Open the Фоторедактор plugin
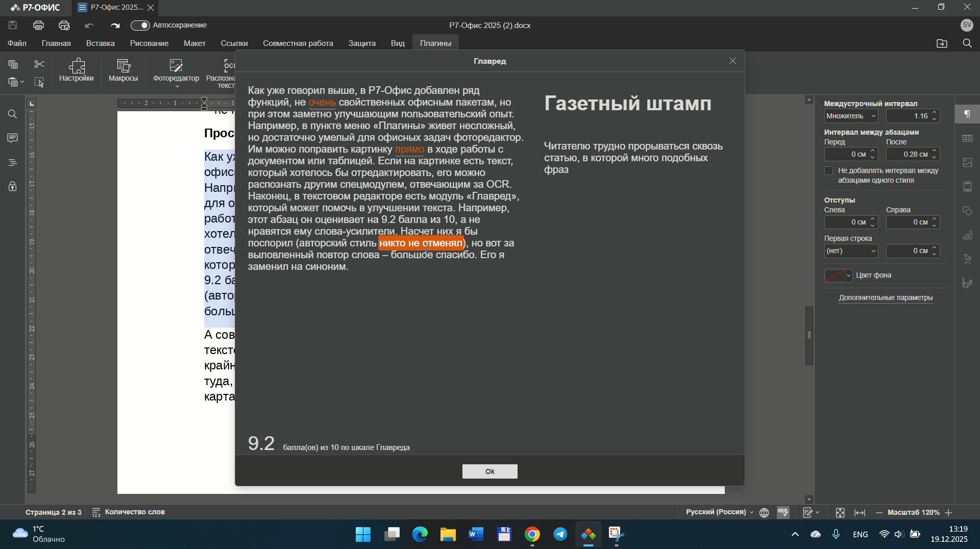 pos(176,71)
